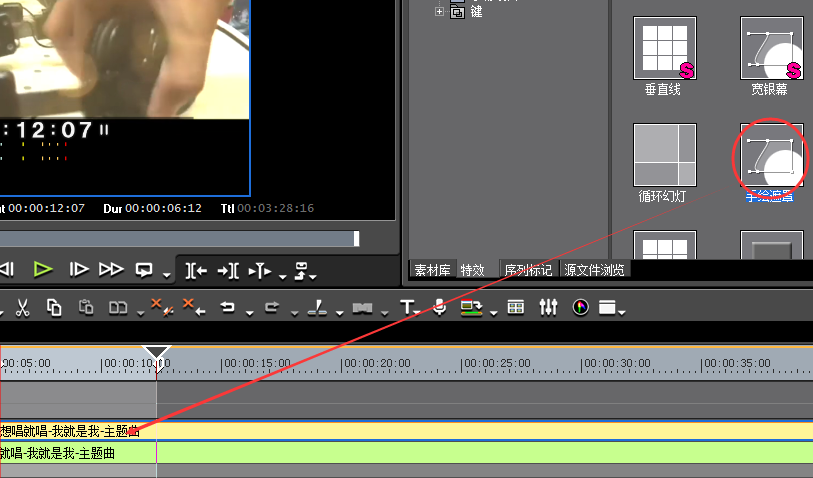Click the sequence grid icon
Viewport: 813px width, 478px height.
(x=515, y=307)
